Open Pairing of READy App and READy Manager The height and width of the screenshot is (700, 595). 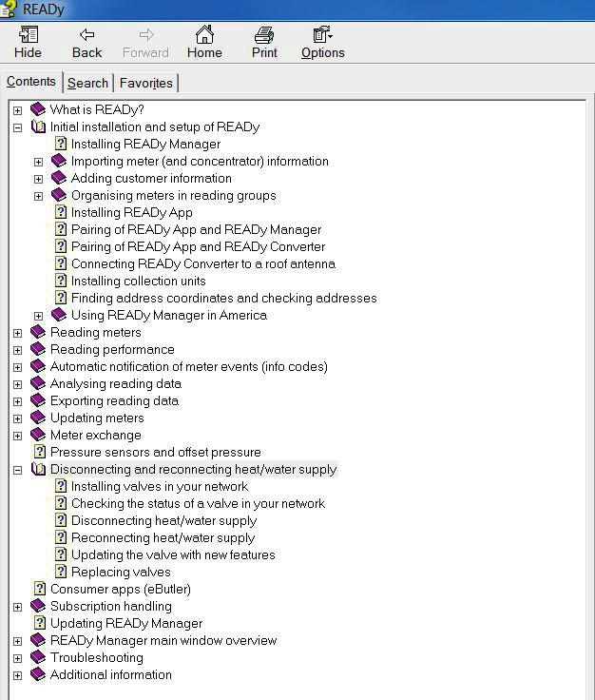point(196,229)
